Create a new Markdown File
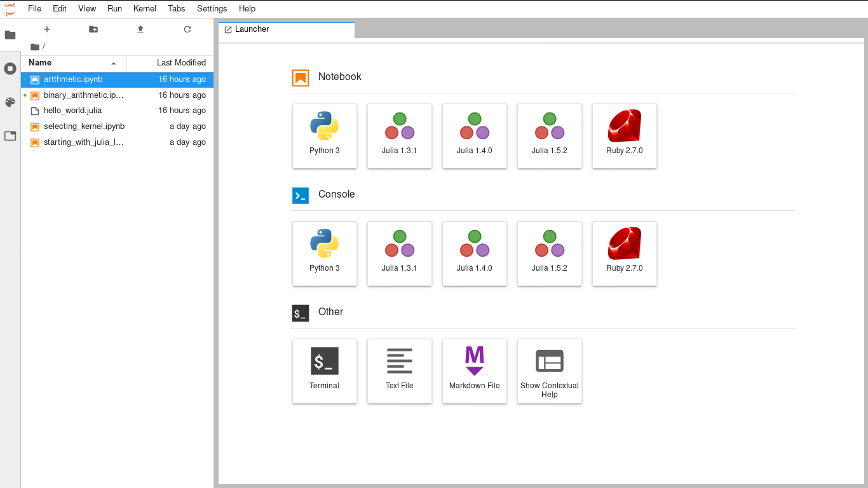 [x=475, y=371]
